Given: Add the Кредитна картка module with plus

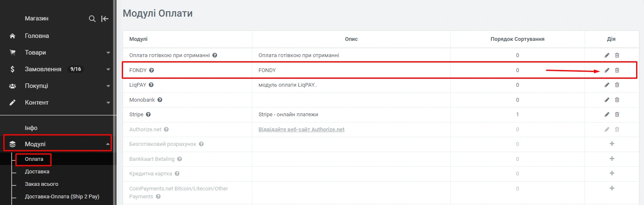Looking at the screenshot, I should point(612,173).
